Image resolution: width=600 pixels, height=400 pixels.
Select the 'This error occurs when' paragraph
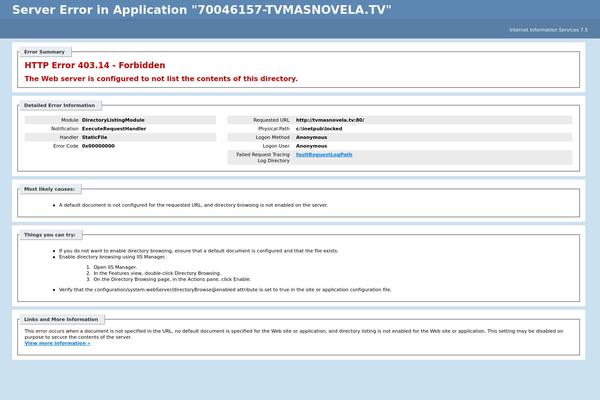click(x=294, y=334)
